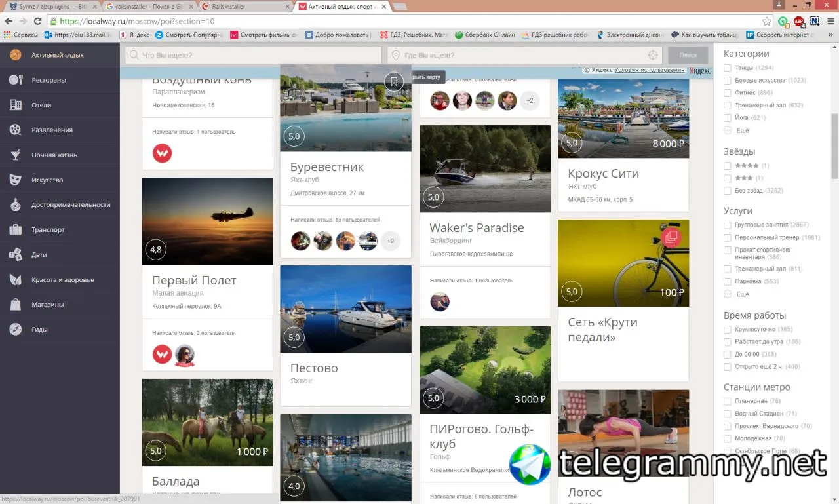Click the "Что Вы ищете?" search field
Screen dimensions: 839x504
pyautogui.click(x=254, y=55)
